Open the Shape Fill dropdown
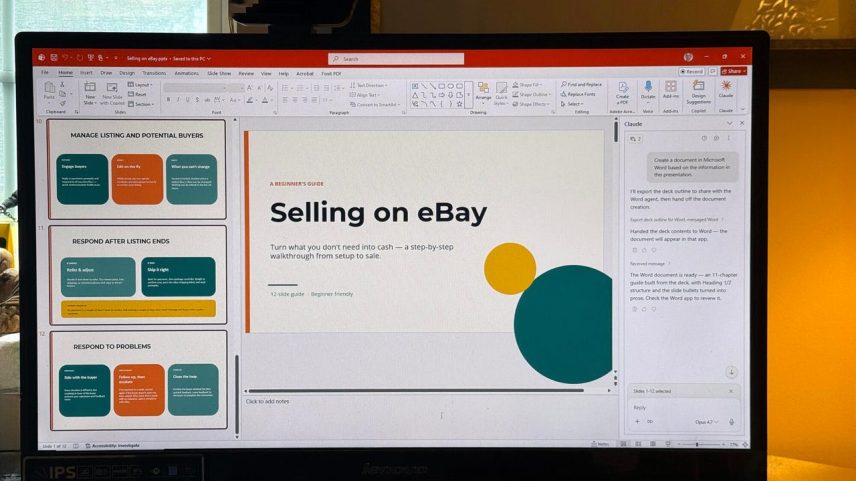 pos(527,85)
